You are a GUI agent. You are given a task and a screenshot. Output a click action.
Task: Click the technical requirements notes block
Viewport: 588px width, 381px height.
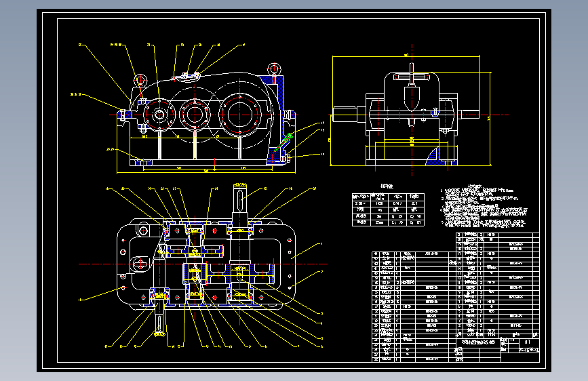pos(484,206)
